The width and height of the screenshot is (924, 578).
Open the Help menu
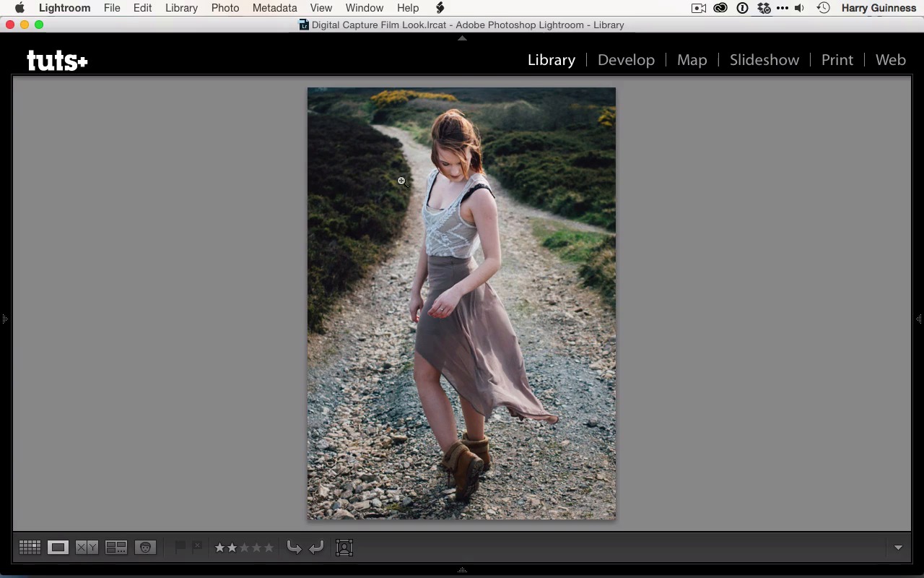coord(408,8)
